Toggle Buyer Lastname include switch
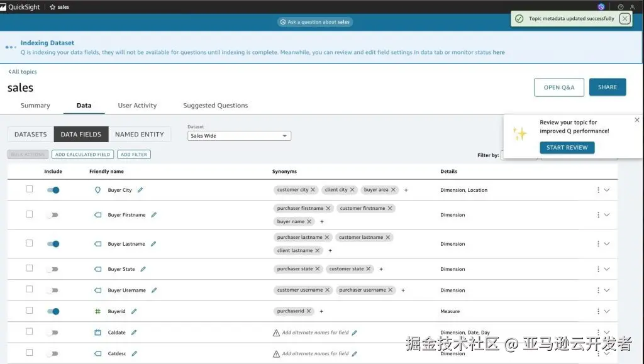Image resolution: width=644 pixels, height=364 pixels. click(x=53, y=244)
